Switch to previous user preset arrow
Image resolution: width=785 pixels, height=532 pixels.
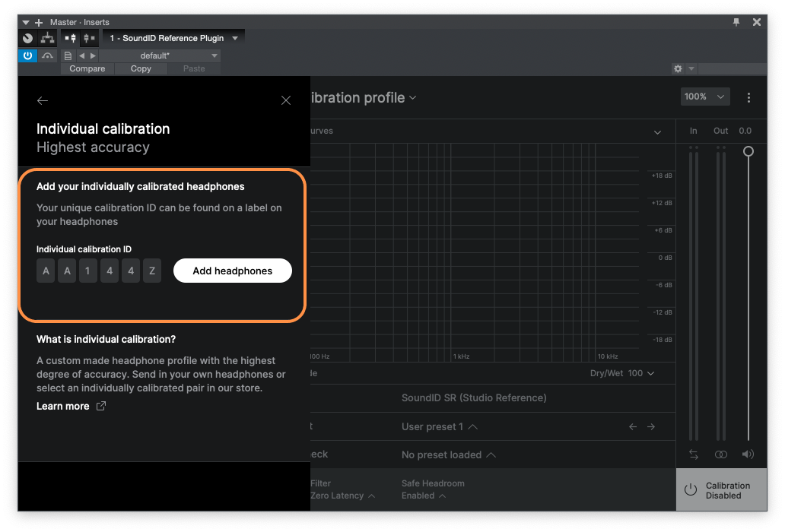(x=633, y=426)
